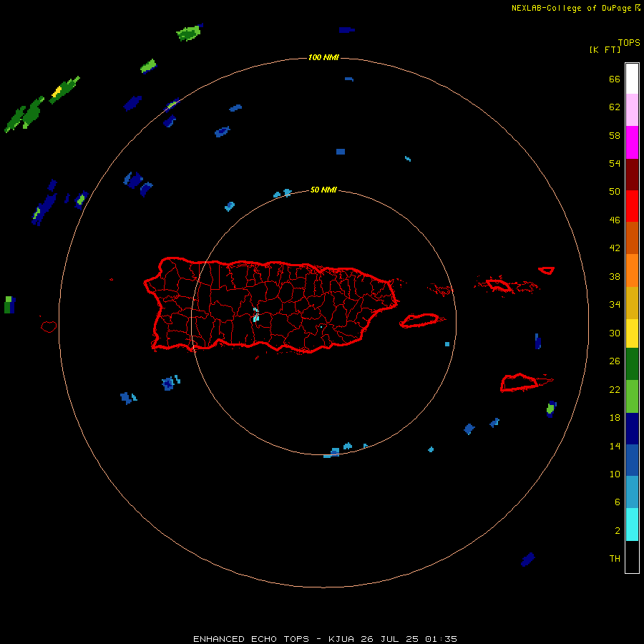Screen dimensions: 644x644
Task: Select the bright red swatch on the scale
Action: (x=632, y=206)
